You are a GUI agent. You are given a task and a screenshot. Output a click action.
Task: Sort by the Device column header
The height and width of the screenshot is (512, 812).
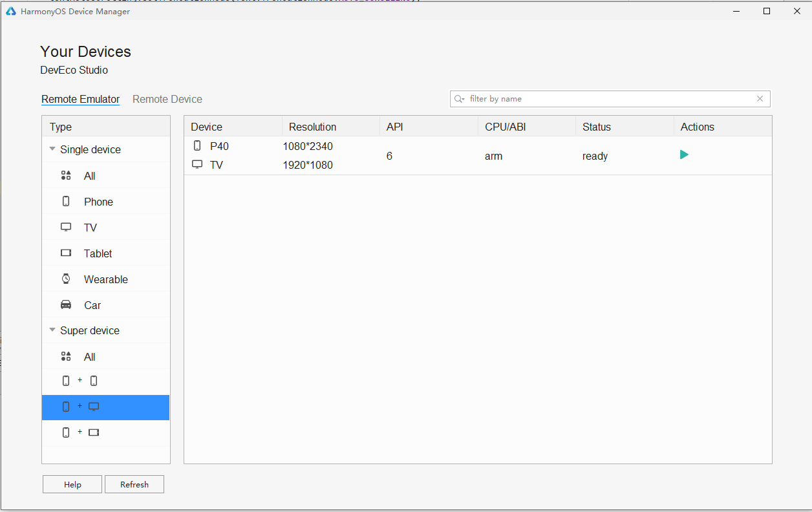pyautogui.click(x=233, y=127)
